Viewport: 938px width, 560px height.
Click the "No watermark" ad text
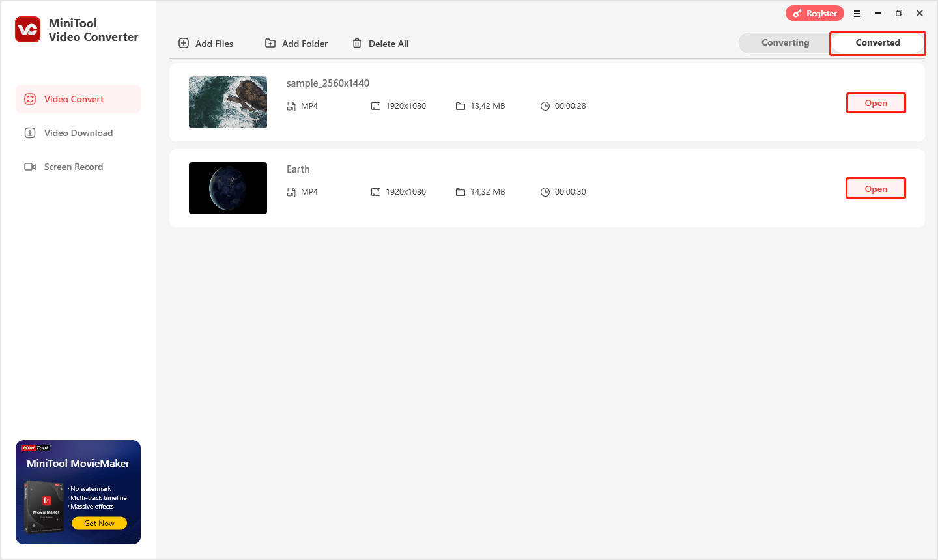pos(91,489)
